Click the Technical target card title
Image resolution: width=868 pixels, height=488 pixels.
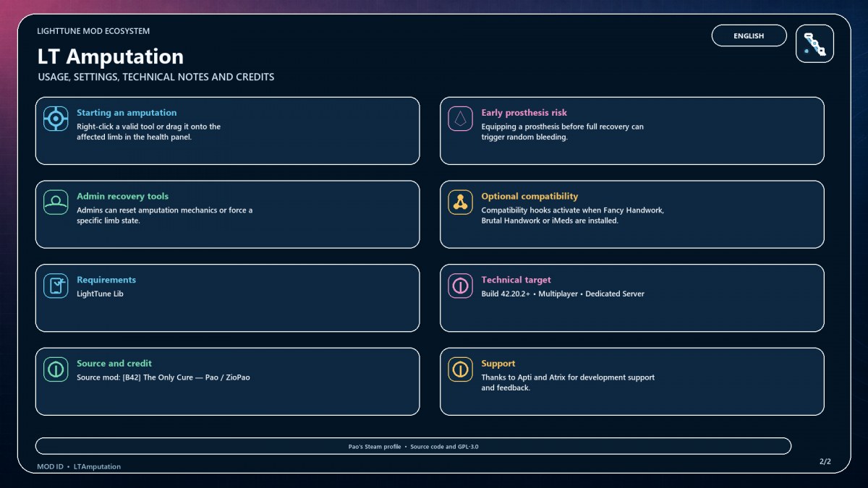(516, 280)
